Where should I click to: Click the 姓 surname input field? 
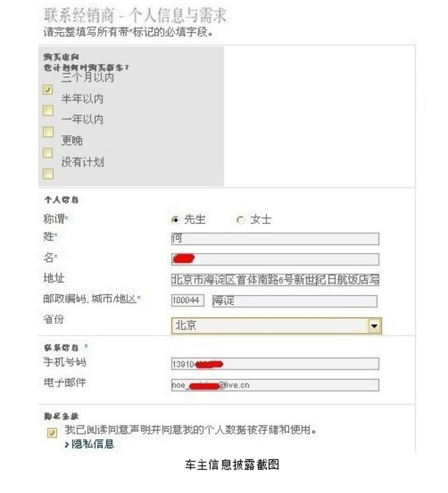(x=275, y=238)
